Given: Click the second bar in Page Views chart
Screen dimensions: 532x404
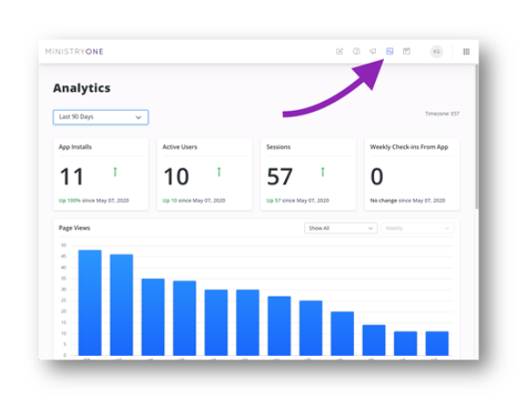Looking at the screenshot, I should tap(122, 305).
